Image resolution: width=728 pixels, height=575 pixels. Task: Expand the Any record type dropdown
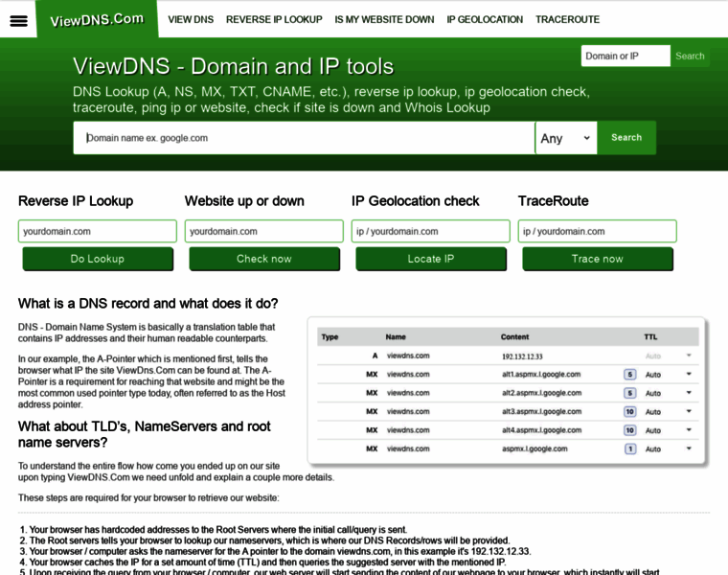point(566,138)
